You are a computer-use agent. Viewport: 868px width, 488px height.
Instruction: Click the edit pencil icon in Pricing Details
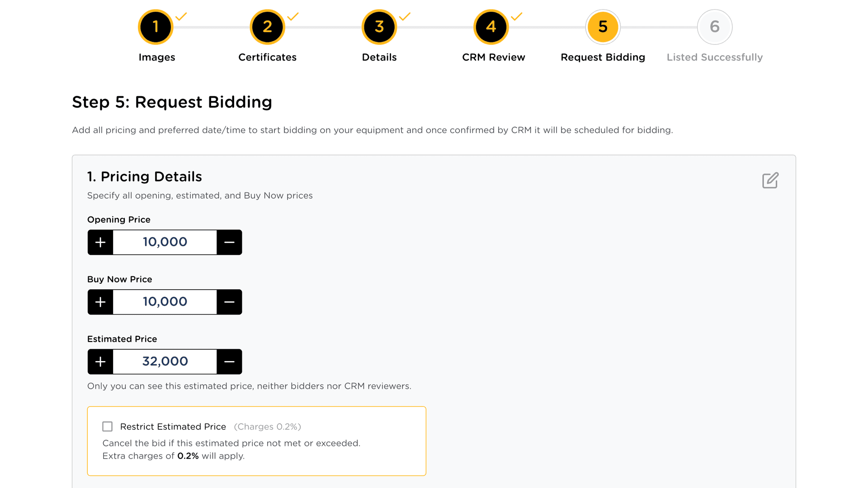(770, 180)
